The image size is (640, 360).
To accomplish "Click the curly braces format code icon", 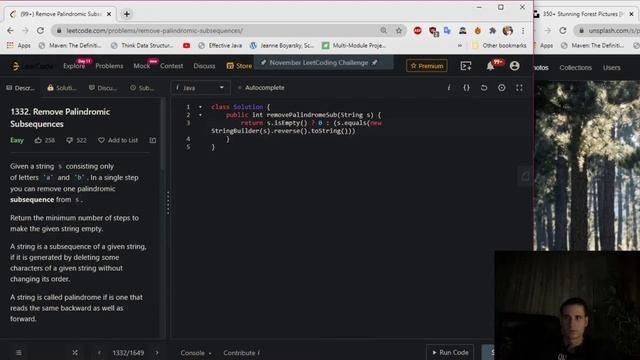I will tap(466, 88).
